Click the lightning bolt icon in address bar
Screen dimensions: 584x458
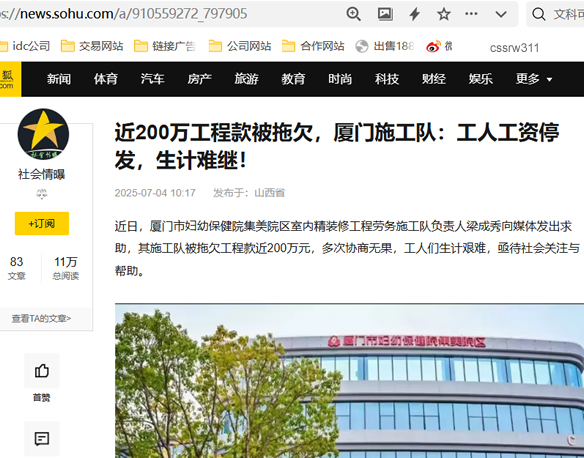[415, 14]
